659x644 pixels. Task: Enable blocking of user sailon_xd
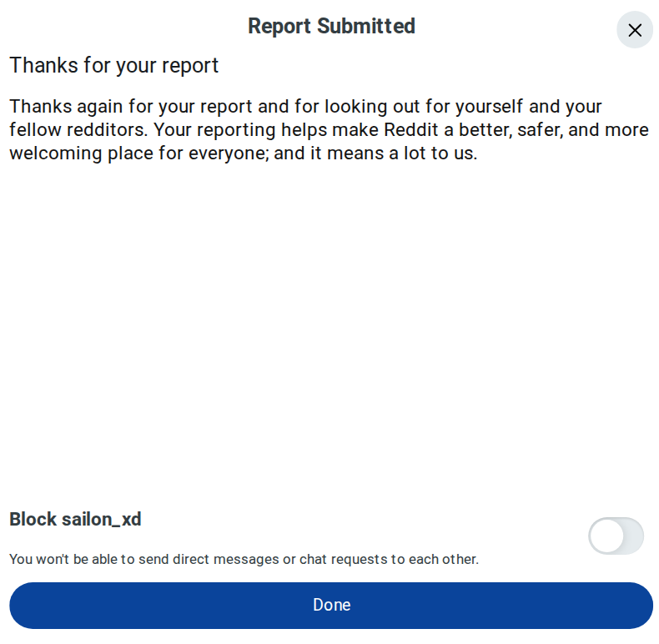pos(616,536)
